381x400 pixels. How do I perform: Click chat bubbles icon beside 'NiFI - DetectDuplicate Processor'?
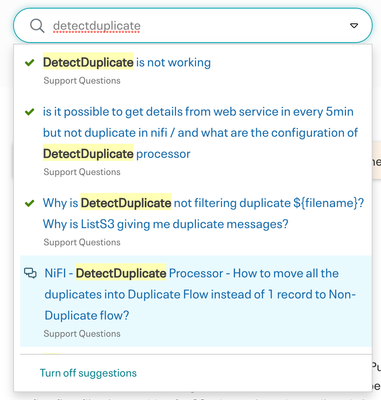(30, 273)
